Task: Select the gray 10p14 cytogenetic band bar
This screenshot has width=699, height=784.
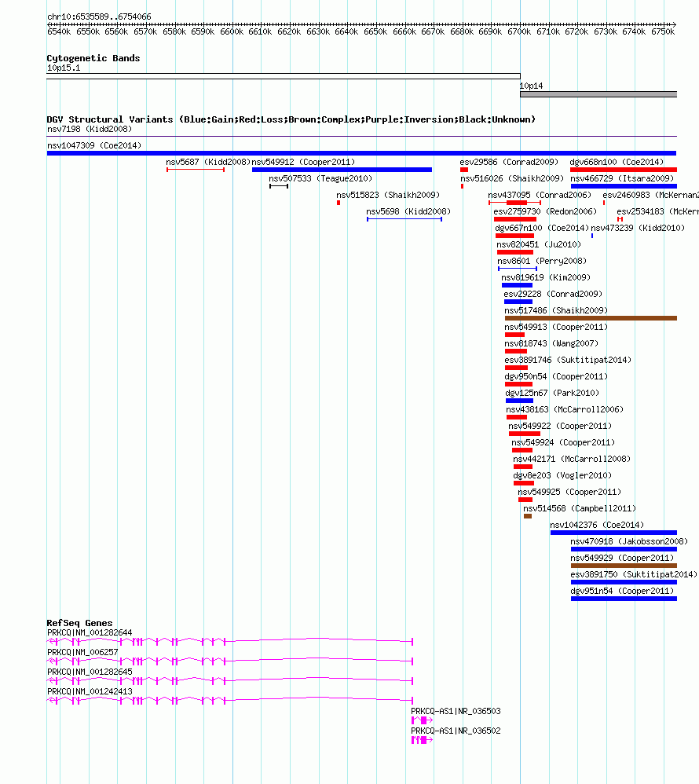Action: 598,94
